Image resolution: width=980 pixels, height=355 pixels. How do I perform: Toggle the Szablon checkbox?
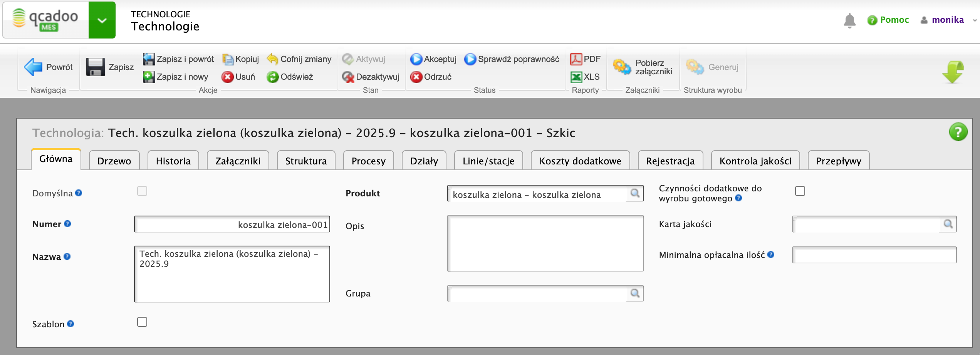tap(142, 322)
